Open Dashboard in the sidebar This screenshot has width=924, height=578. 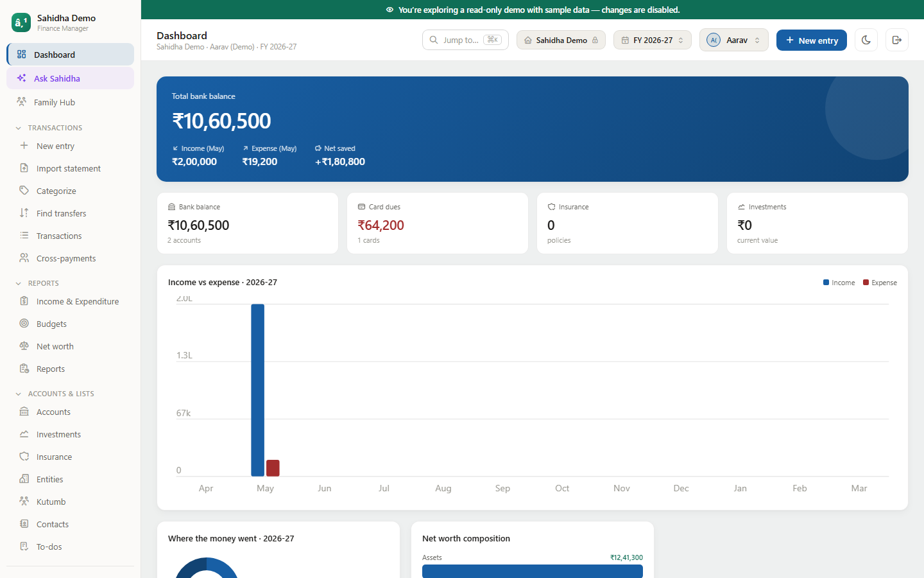click(x=71, y=55)
